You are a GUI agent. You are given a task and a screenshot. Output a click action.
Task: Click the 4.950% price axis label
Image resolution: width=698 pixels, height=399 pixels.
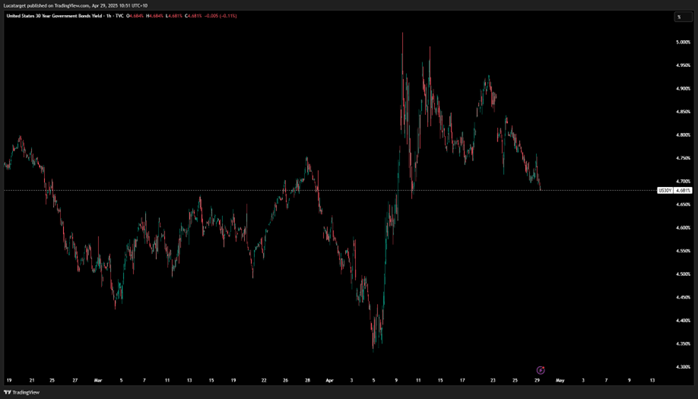tap(683, 65)
